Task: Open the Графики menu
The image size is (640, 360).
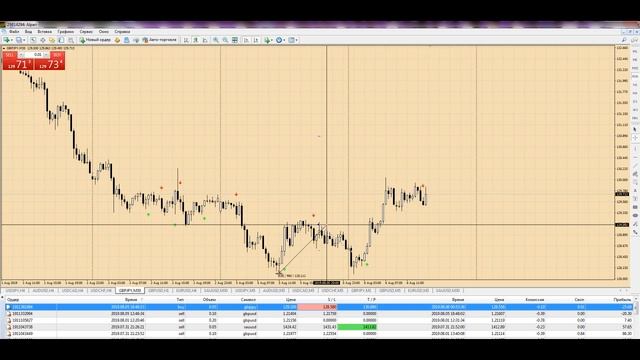Action: pos(65,31)
